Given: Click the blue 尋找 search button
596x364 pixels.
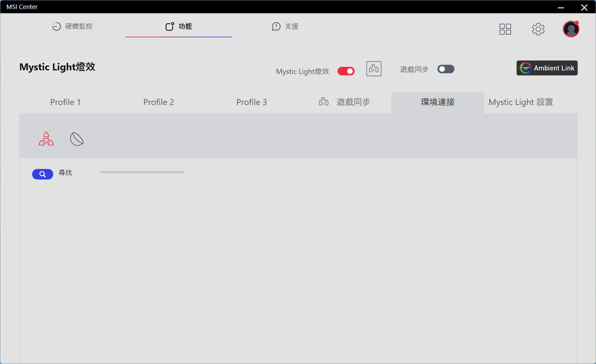Looking at the screenshot, I should click(42, 174).
